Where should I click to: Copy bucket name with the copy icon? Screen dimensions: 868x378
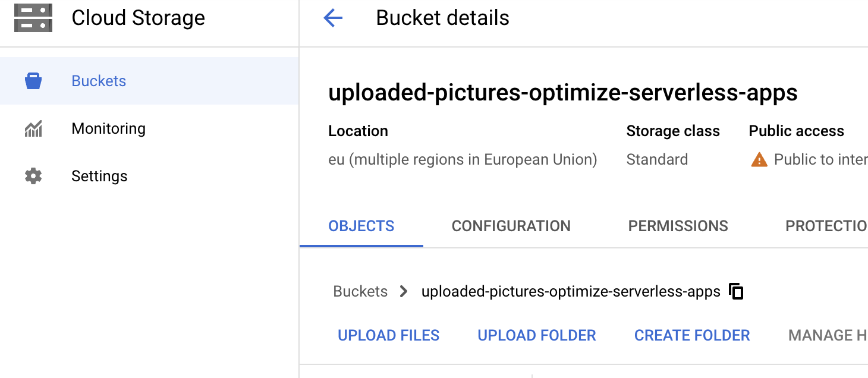(736, 292)
